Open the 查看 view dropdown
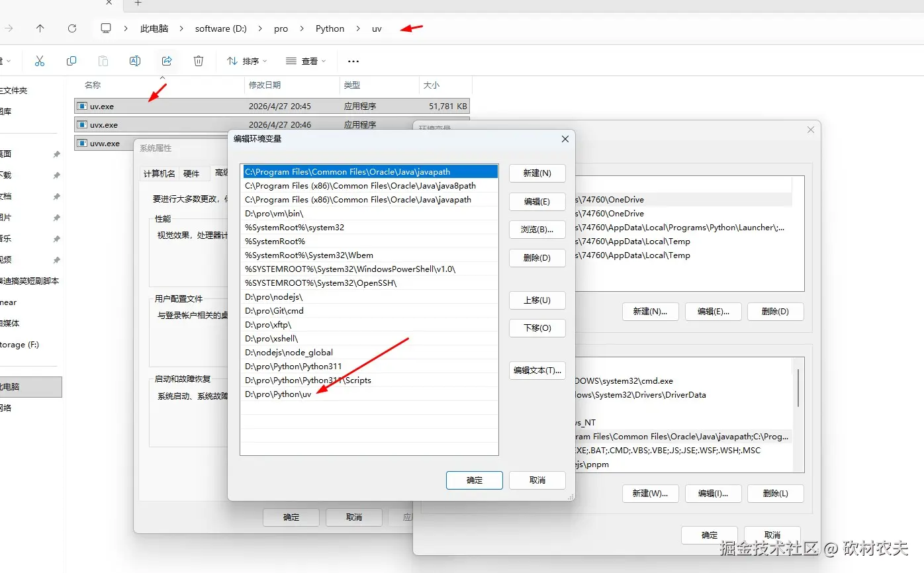This screenshot has width=924, height=573. click(306, 61)
